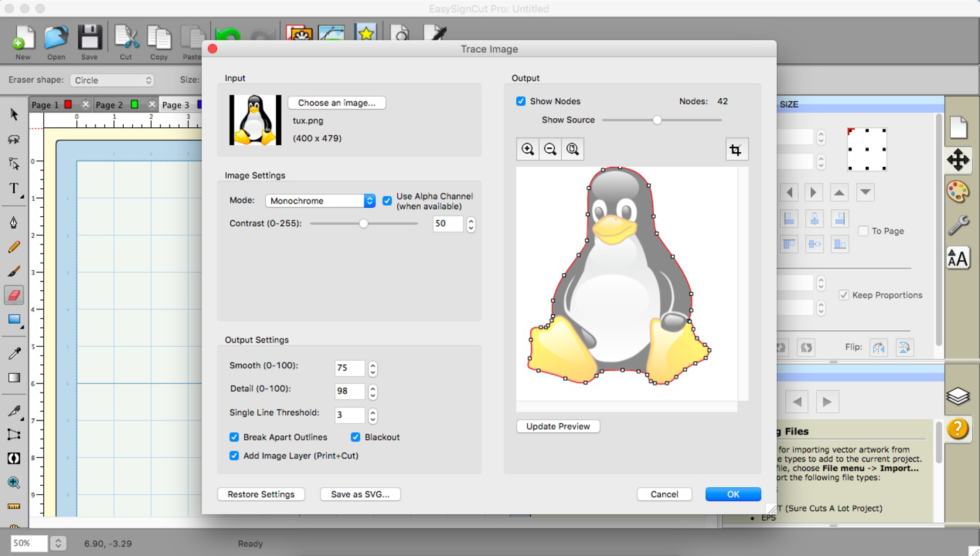Confirm the trace with OK
Screen dimensions: 980x556
733,494
